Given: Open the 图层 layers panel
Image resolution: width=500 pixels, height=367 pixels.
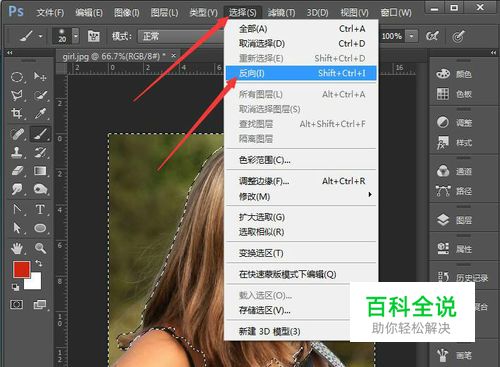Looking at the screenshot, I should tap(454, 220).
